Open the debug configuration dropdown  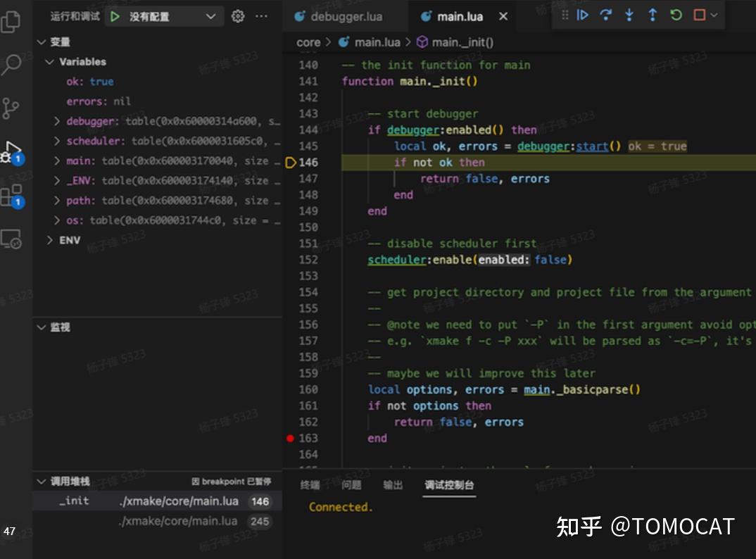(x=164, y=16)
